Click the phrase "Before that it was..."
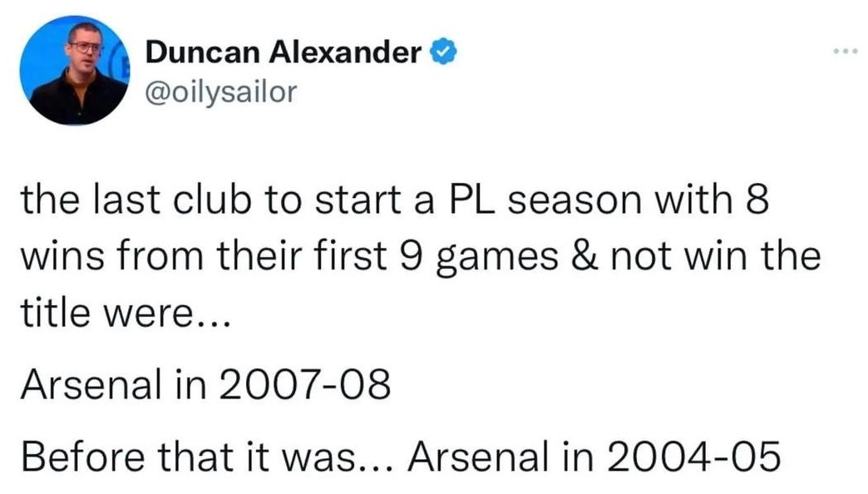Screen dimensions: 868x494 click(x=208, y=457)
